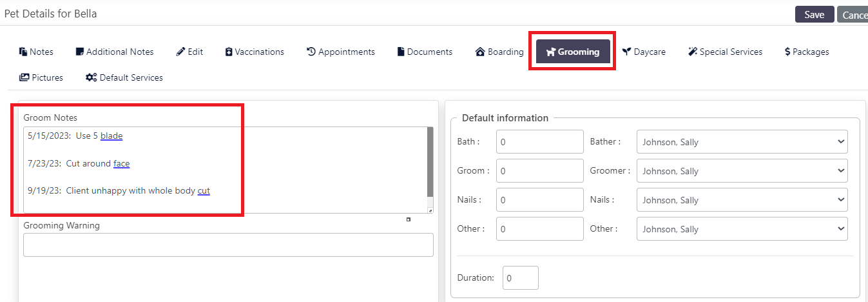This screenshot has height=302, width=868.
Task: Select the Daycare tab
Action: (644, 52)
